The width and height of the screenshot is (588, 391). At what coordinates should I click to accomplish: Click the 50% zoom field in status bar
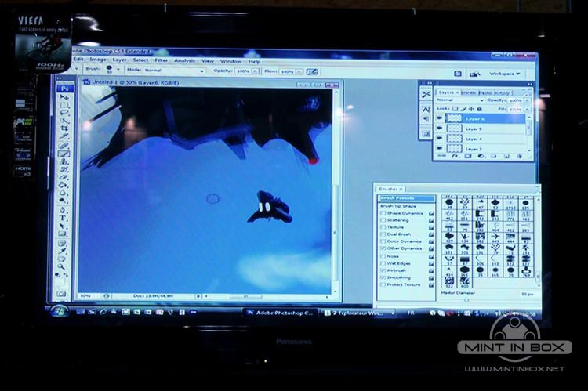(x=85, y=295)
